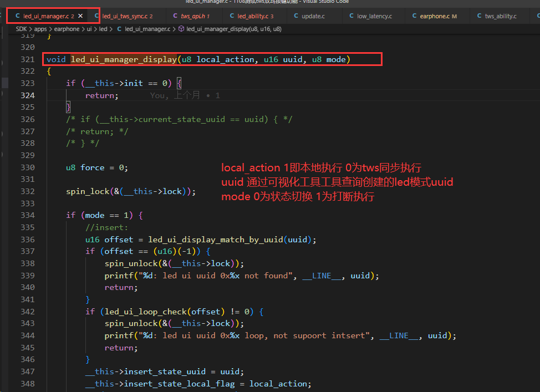Expand the led breadcrumb folder
Image resolution: width=540 pixels, height=392 pixels.
[103, 29]
